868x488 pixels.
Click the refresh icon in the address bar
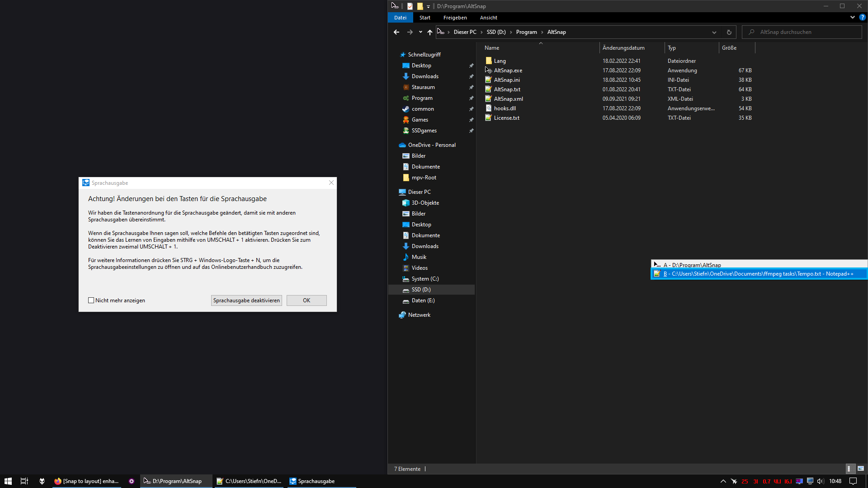tap(728, 32)
